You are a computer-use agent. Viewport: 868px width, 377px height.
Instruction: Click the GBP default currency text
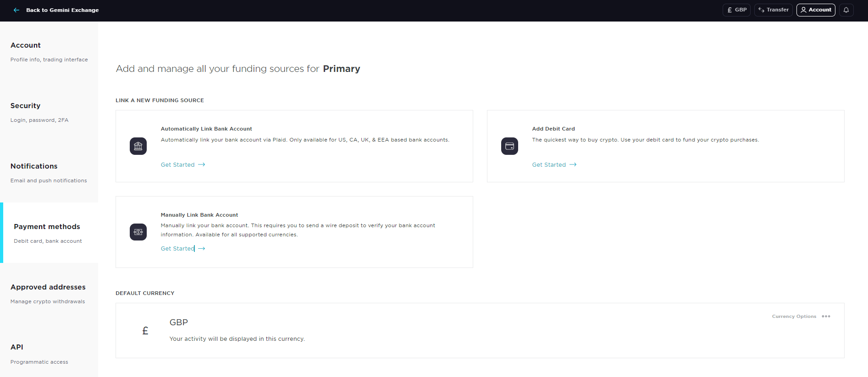tap(179, 322)
